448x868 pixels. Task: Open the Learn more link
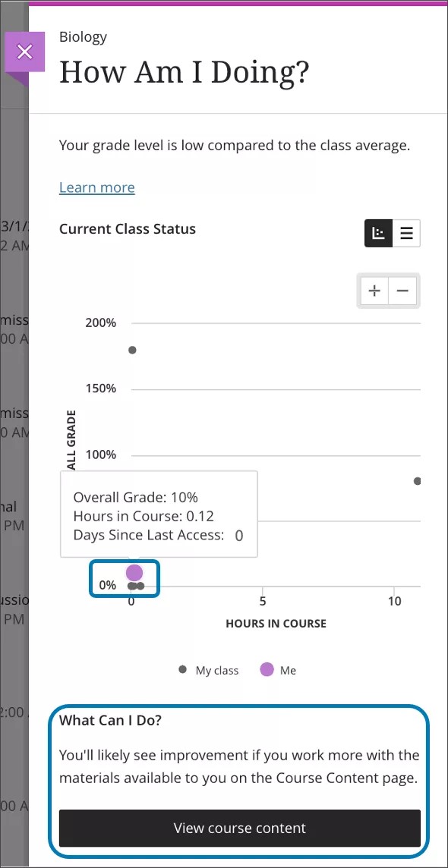pos(96,187)
